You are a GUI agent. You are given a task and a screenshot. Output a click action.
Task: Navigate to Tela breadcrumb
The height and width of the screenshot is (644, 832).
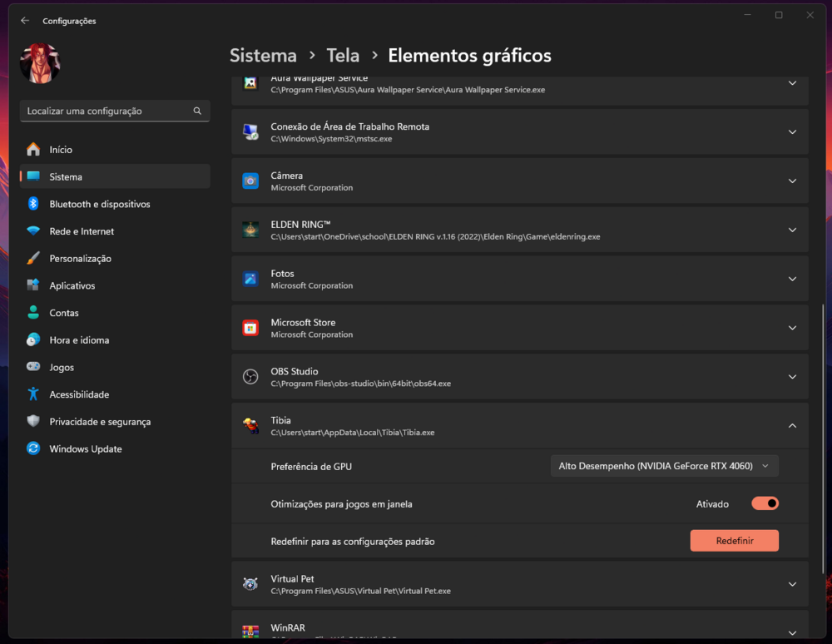click(342, 55)
